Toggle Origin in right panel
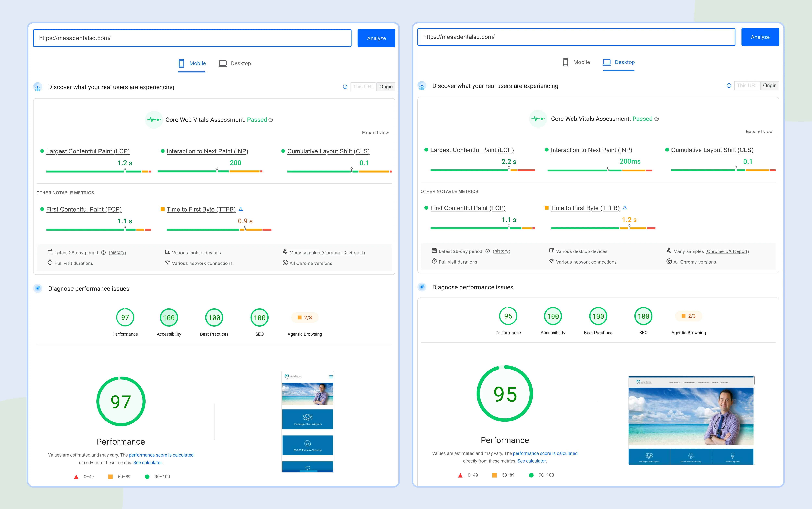This screenshot has width=812, height=509. click(770, 86)
